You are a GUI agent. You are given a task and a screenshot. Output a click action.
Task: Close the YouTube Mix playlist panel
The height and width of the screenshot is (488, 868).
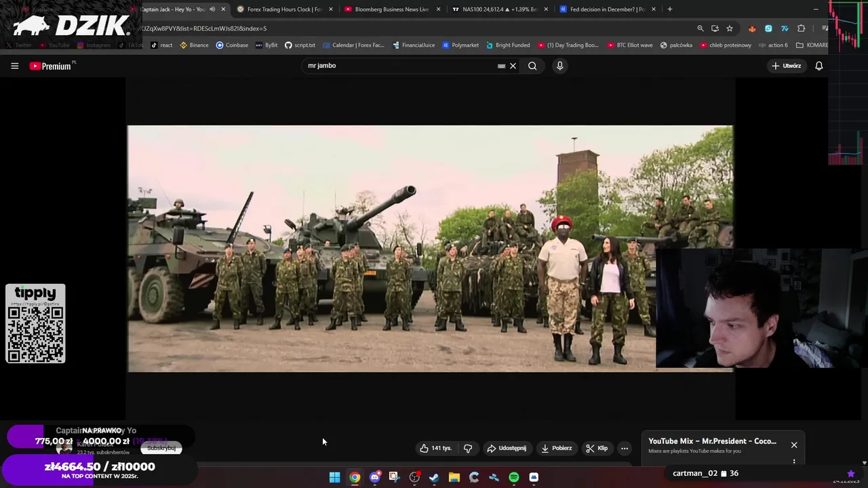794,445
